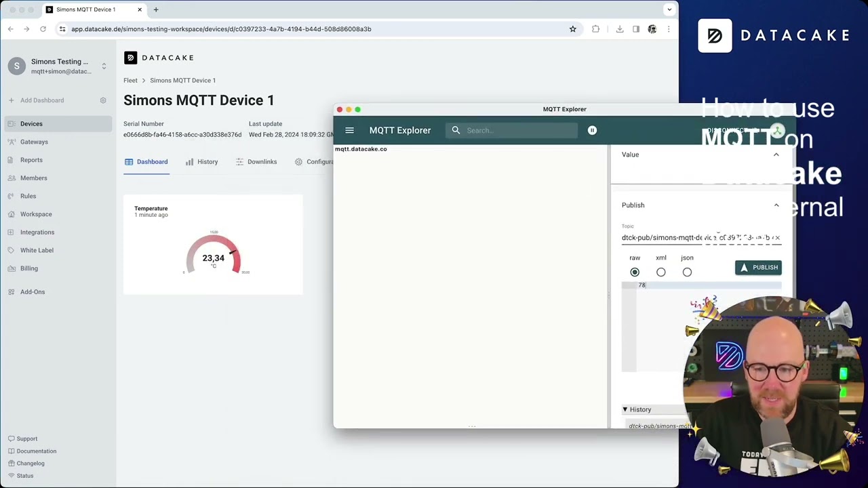Image resolution: width=868 pixels, height=488 pixels.
Task: Click the payload editor containing 78
Action: (x=701, y=327)
